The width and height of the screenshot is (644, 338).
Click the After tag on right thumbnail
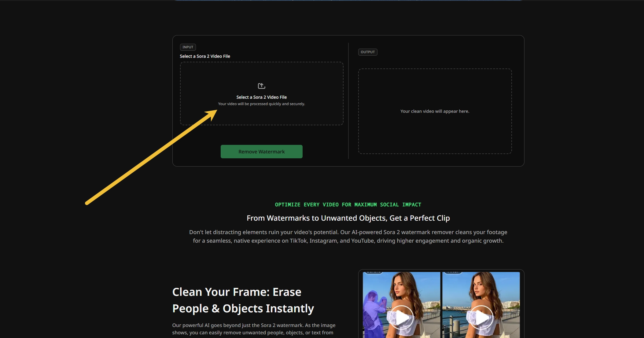pos(453,272)
